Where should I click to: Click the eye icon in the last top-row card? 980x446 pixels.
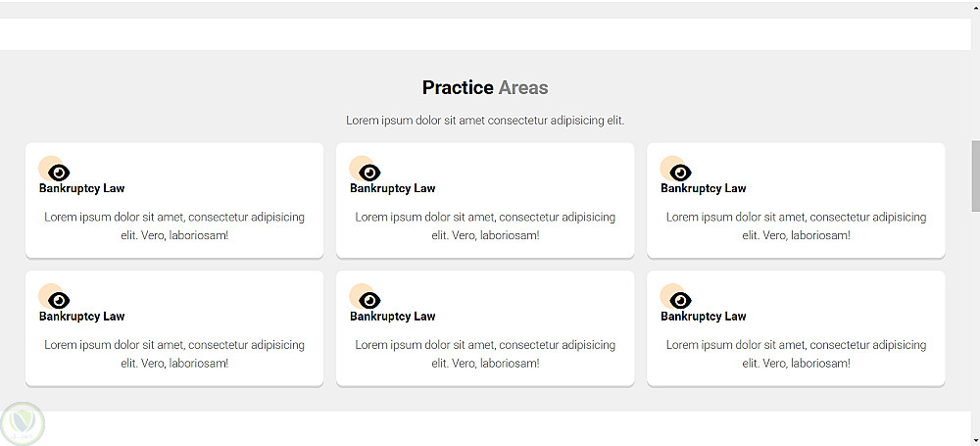[680, 173]
